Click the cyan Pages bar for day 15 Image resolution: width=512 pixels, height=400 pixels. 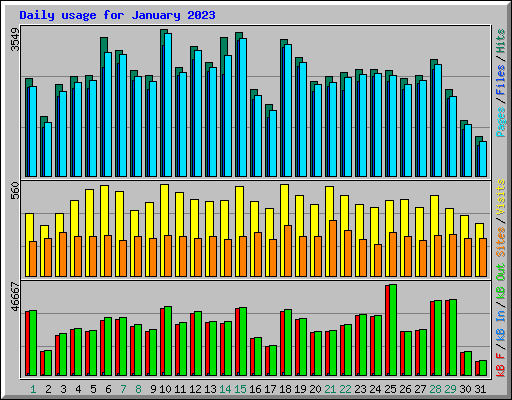243,107
